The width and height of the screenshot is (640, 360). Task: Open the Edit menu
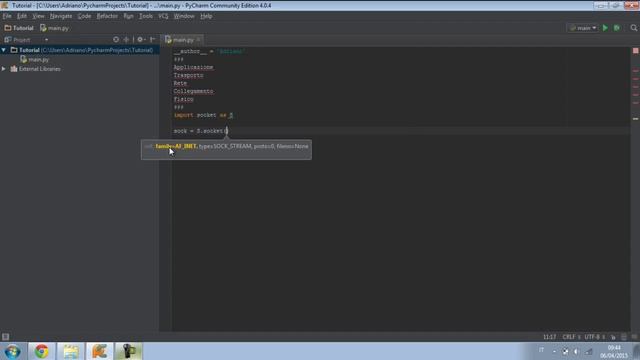pos(22,16)
